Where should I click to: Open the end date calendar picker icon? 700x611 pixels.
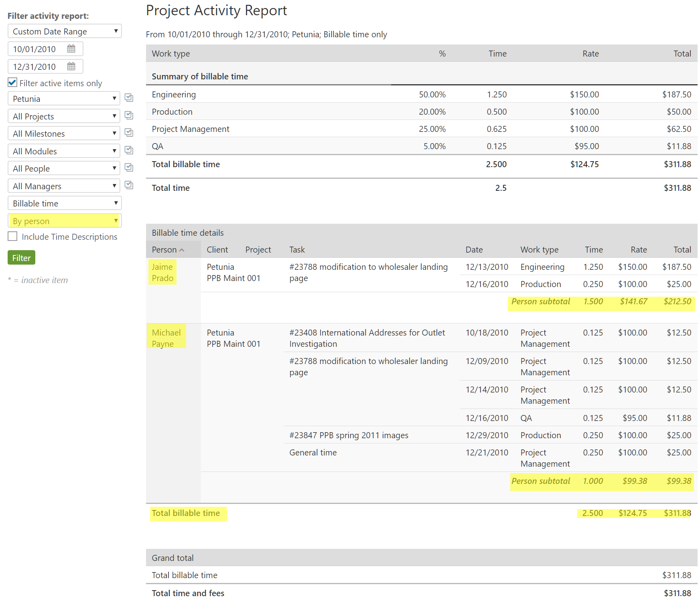pyautogui.click(x=71, y=67)
